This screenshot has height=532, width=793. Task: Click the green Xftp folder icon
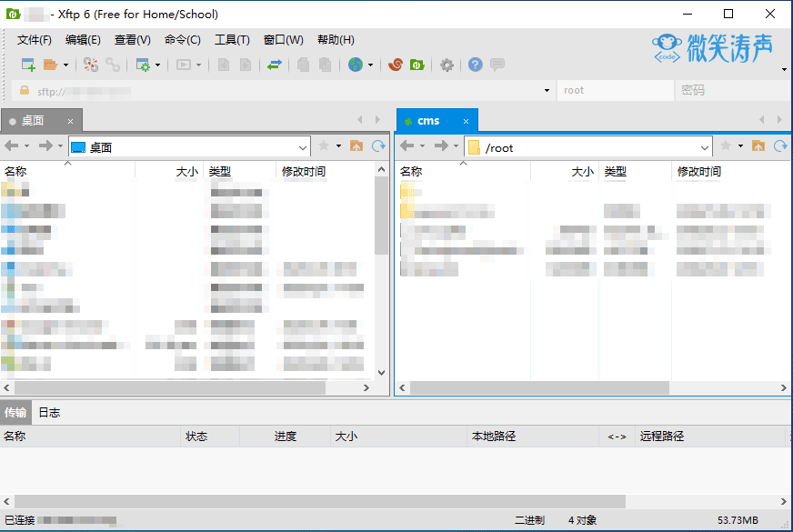point(417,65)
